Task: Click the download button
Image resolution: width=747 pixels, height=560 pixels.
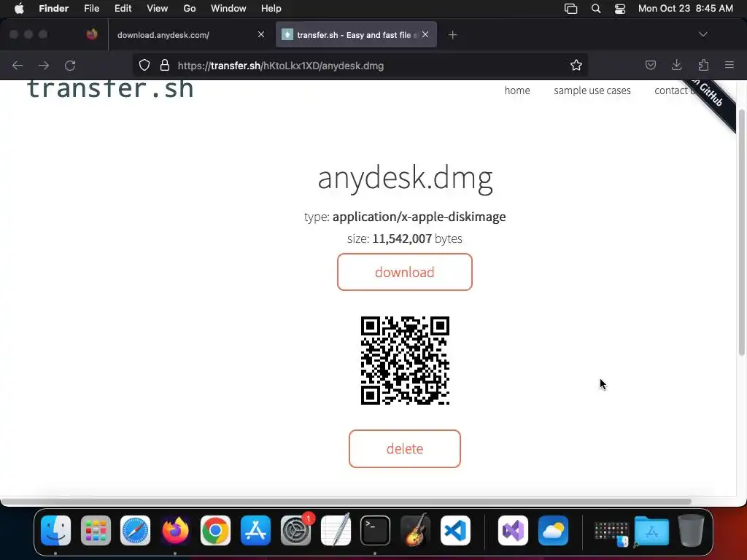Action: coord(404,272)
